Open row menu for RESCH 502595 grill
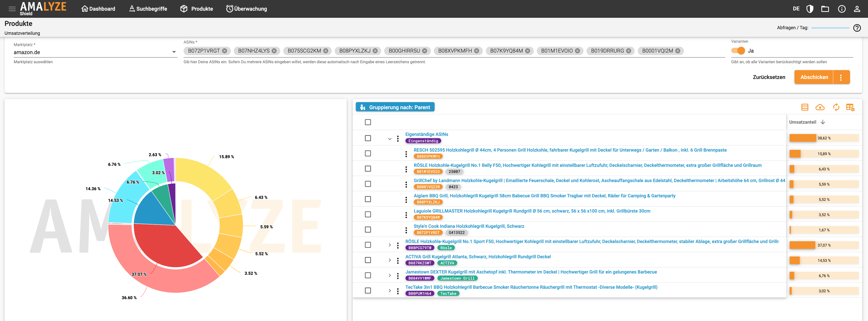This screenshot has width=868, height=321. pyautogui.click(x=406, y=154)
